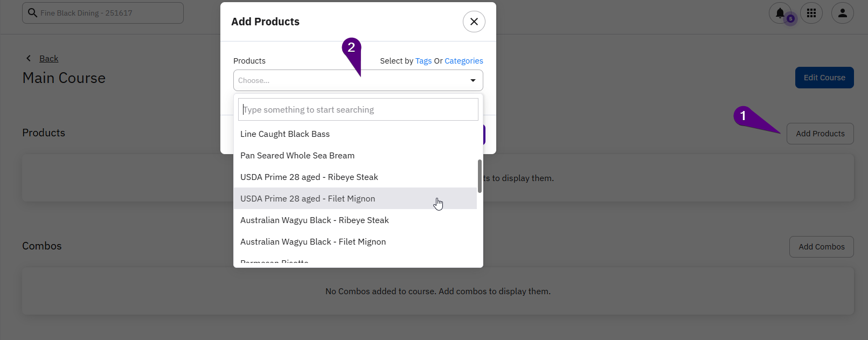Close the Add Products dialog
This screenshot has width=868, height=340.
point(474,22)
